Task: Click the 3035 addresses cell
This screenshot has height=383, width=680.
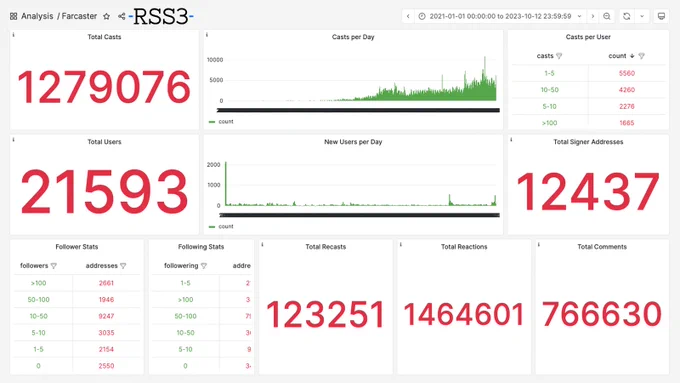Action: tap(106, 333)
